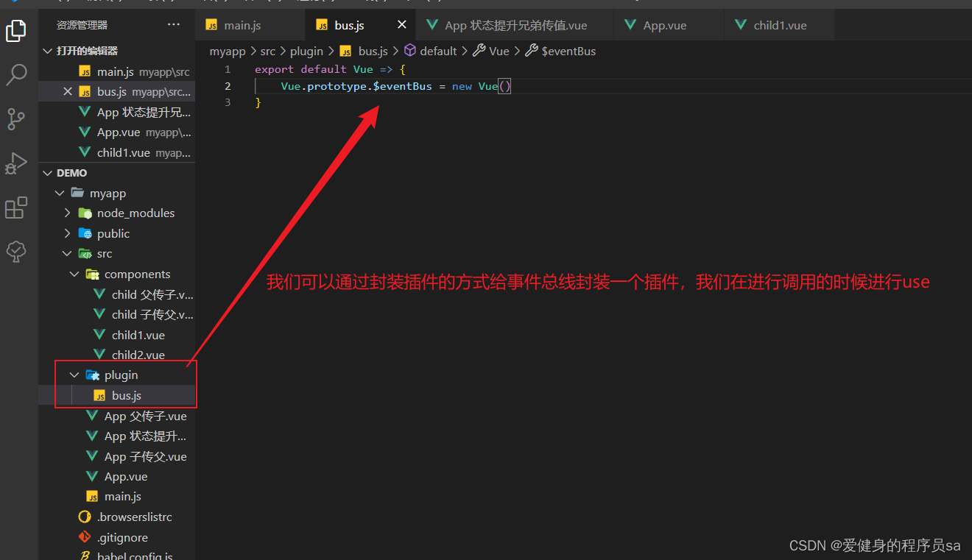Screen dimensions: 972x560
Task: Click 'new Vue()' in editor code
Action: pos(482,86)
